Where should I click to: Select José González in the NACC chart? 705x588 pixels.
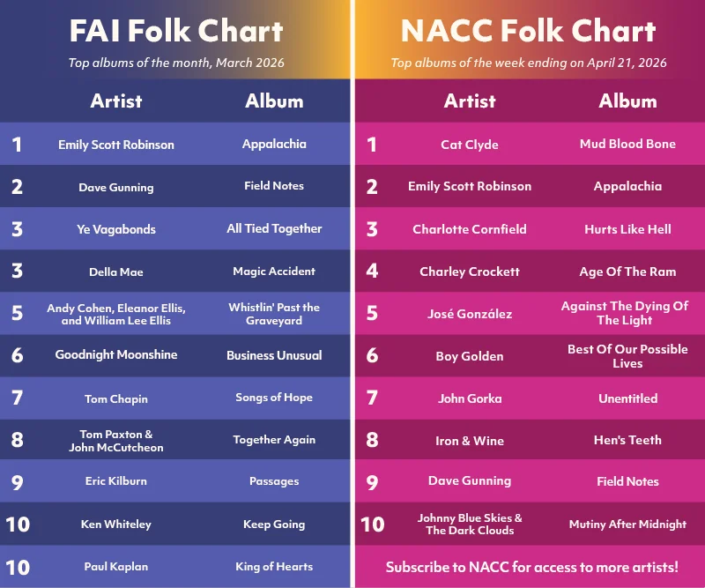coord(470,314)
